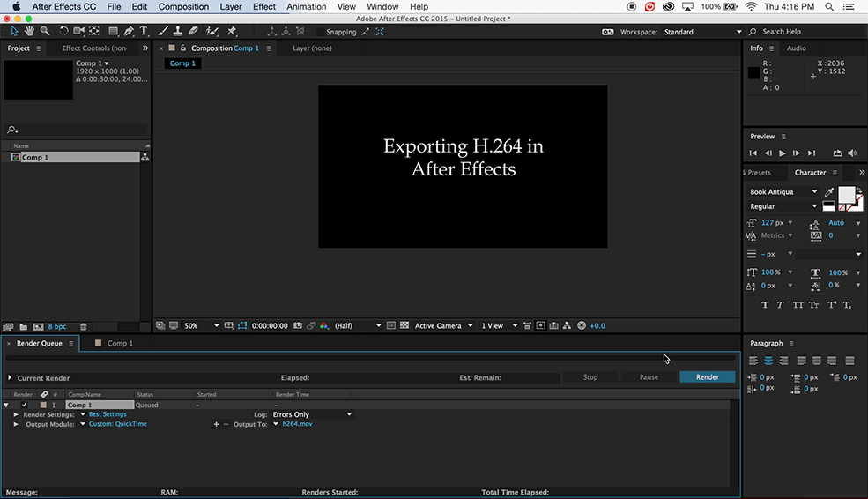Click the delete trash icon in Project panel
This screenshot has width=868, height=499.
pyautogui.click(x=83, y=327)
